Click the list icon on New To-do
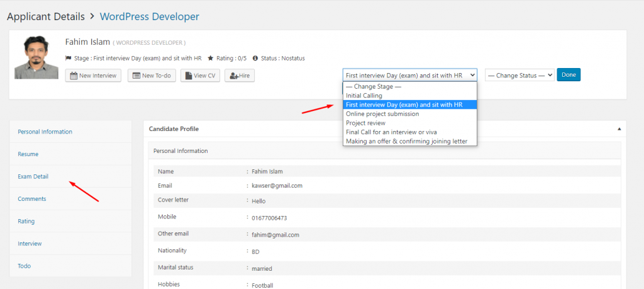Screen dimensions: 644x289 tap(136, 76)
